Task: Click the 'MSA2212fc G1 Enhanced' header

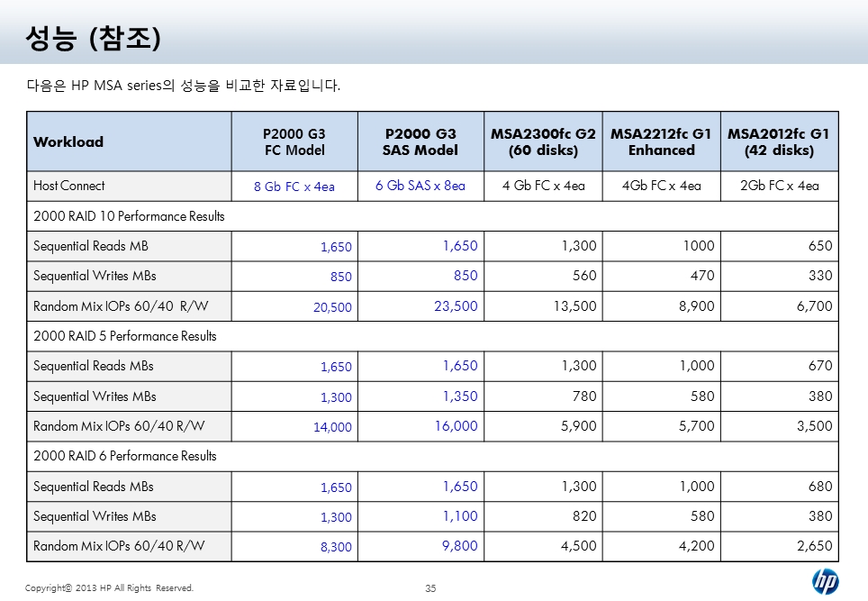Action: click(662, 141)
